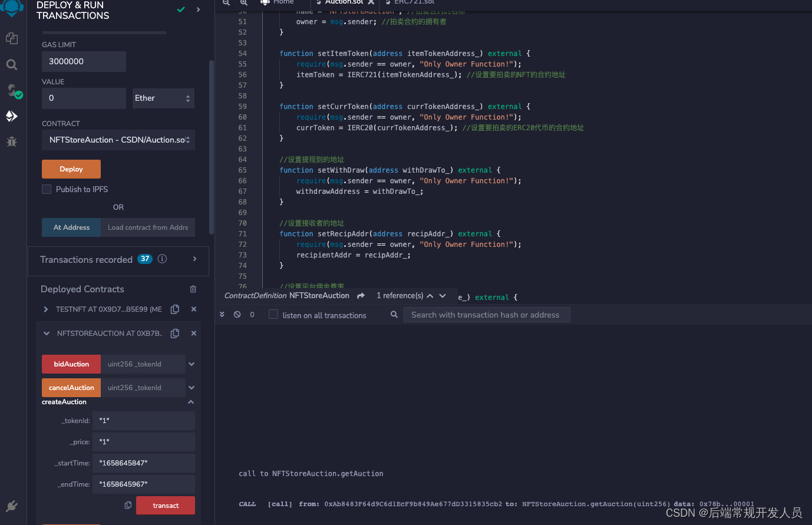This screenshot has width=812, height=525.
Task: Click the Load contract from Address field
Action: pos(148,227)
